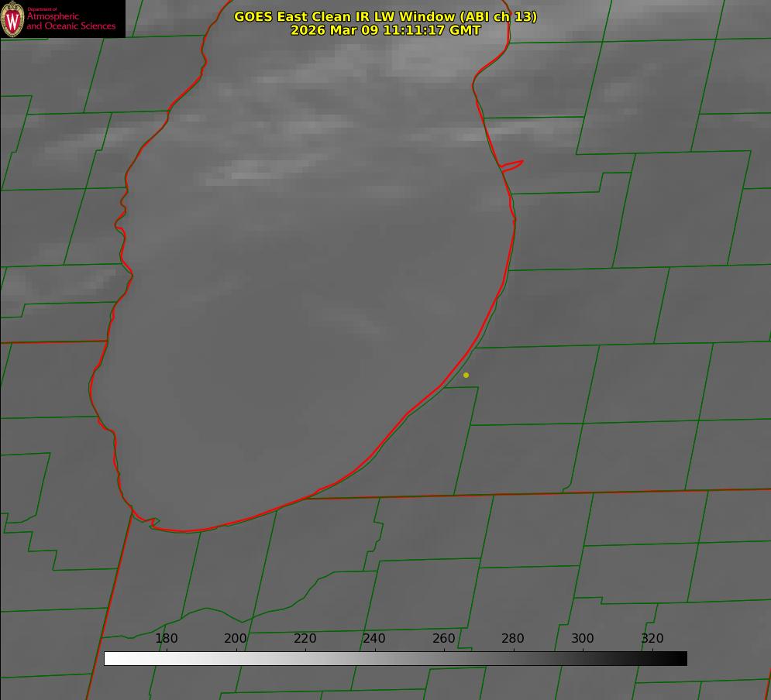Click the UW shield crest logo

[x=12, y=19]
